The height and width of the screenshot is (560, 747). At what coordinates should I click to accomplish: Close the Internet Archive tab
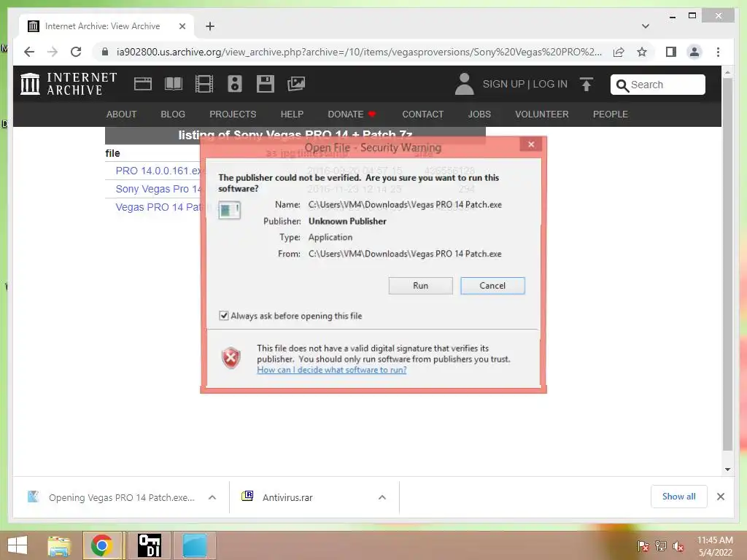(182, 26)
